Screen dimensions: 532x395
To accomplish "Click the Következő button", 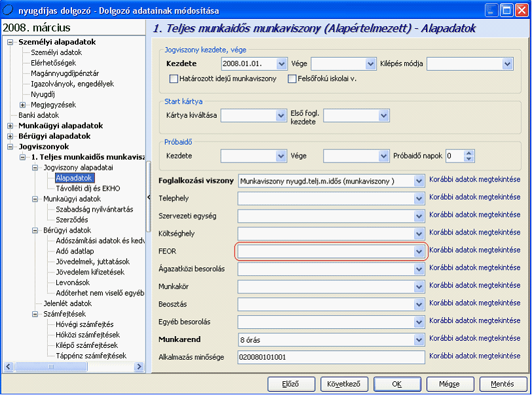I will coord(344,384).
